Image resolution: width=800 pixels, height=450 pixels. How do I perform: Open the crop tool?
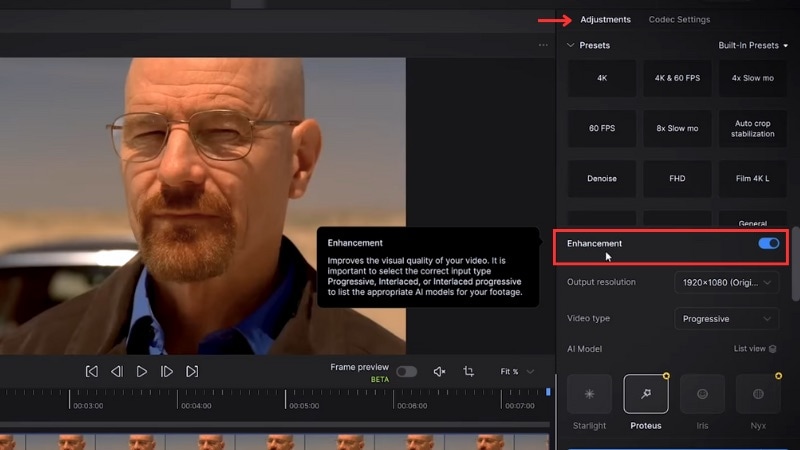coord(468,371)
